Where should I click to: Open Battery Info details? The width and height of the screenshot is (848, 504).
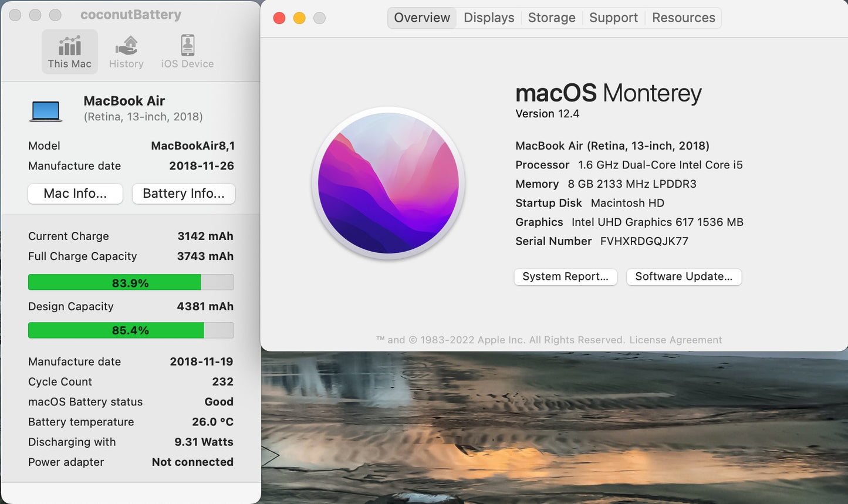point(184,194)
